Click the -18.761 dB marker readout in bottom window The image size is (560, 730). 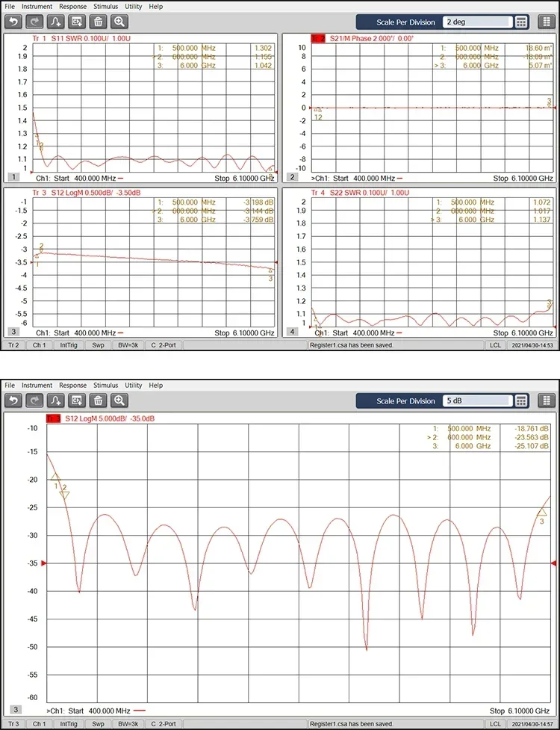[531, 428]
